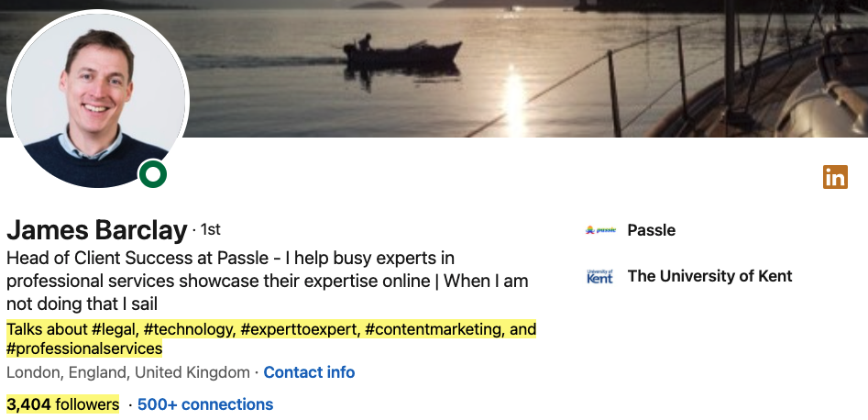Click the green online status indicator
Screen dimensions: 868x420
click(x=152, y=173)
